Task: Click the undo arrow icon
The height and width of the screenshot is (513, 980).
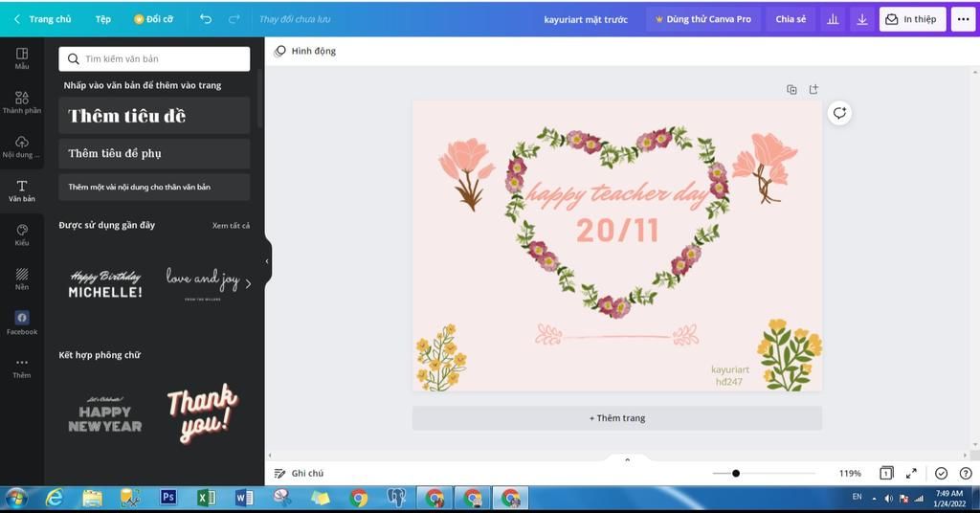Action: (x=206, y=19)
